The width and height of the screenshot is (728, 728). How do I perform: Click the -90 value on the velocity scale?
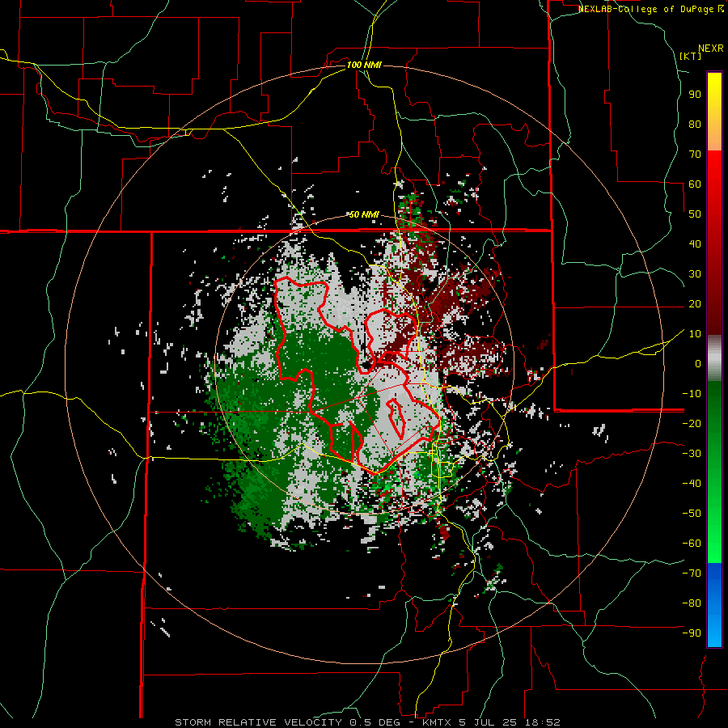[692, 633]
